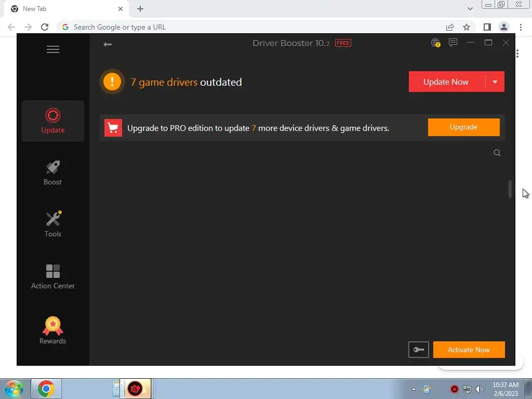Click the network tray icon
The width and height of the screenshot is (532, 399).
click(x=467, y=389)
